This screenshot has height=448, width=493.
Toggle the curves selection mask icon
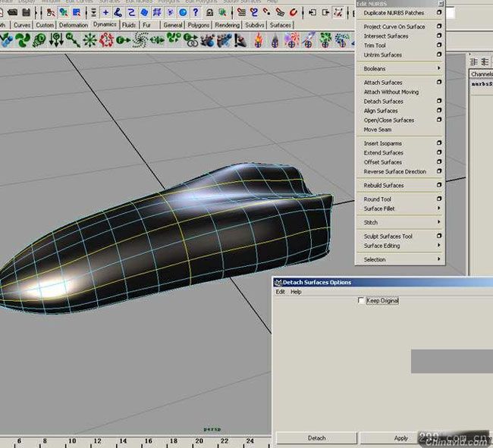point(131,13)
